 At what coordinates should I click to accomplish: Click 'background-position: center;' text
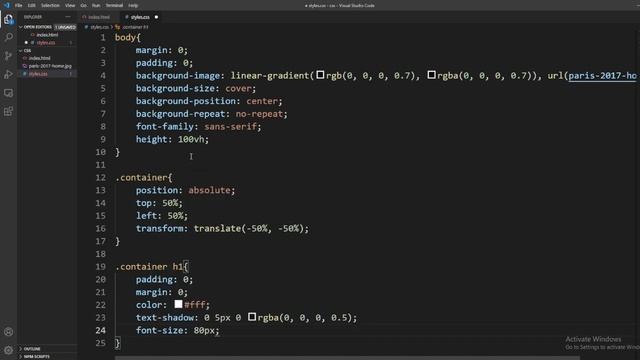[x=209, y=101]
